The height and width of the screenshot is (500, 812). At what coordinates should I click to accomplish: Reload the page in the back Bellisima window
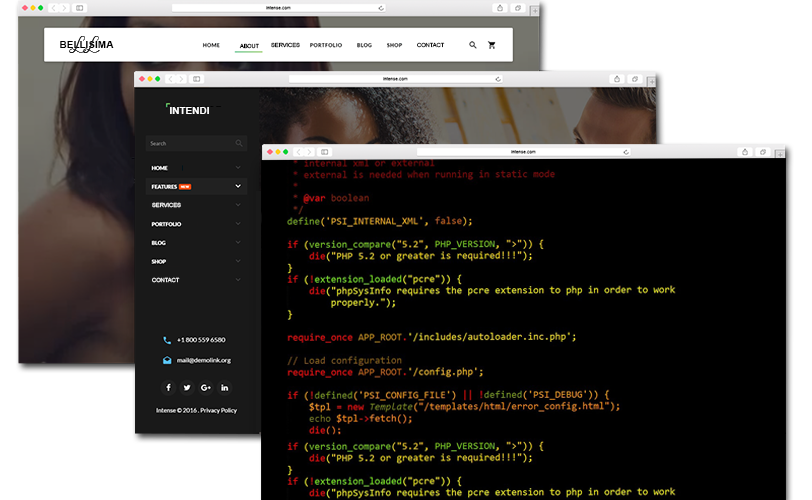(x=381, y=8)
